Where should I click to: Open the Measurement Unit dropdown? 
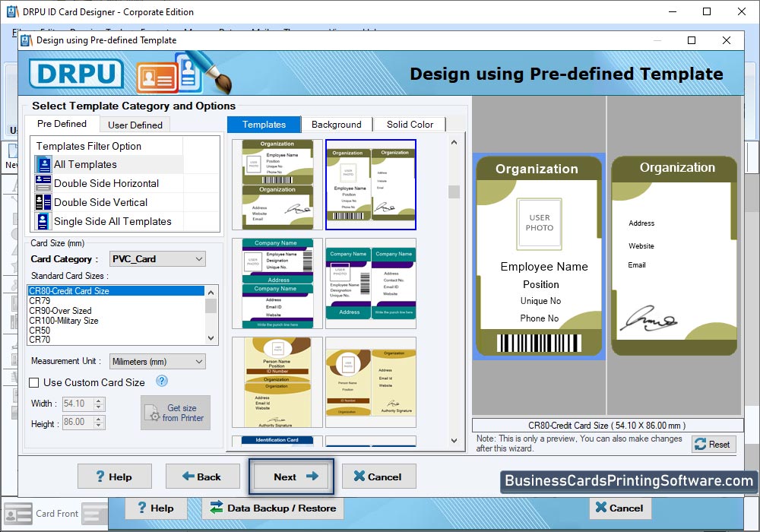coord(157,362)
